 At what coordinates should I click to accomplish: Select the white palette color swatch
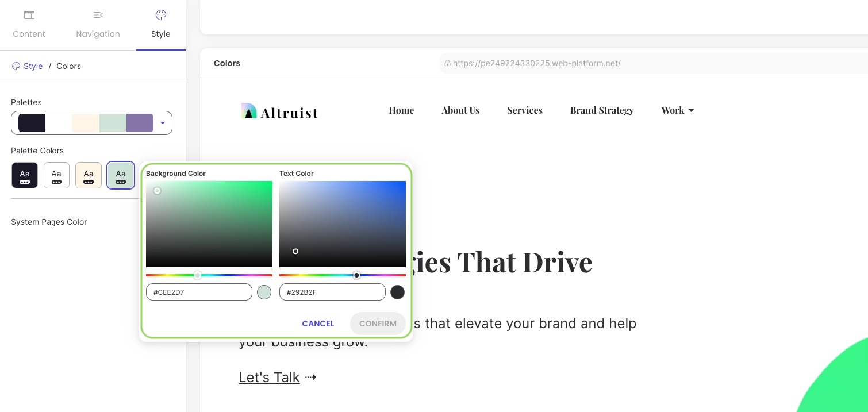[x=56, y=175]
